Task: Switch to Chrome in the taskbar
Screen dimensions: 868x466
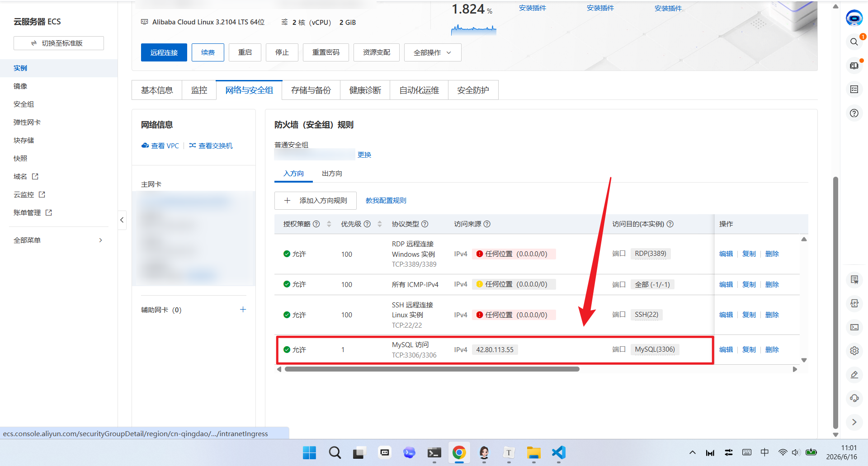Action: [459, 452]
